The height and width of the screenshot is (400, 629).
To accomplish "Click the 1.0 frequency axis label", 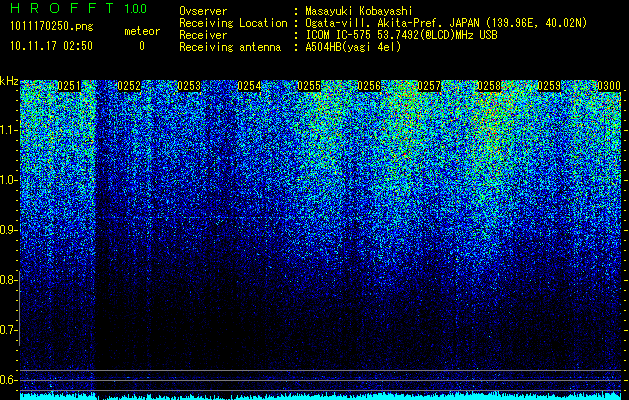I will point(8,180).
